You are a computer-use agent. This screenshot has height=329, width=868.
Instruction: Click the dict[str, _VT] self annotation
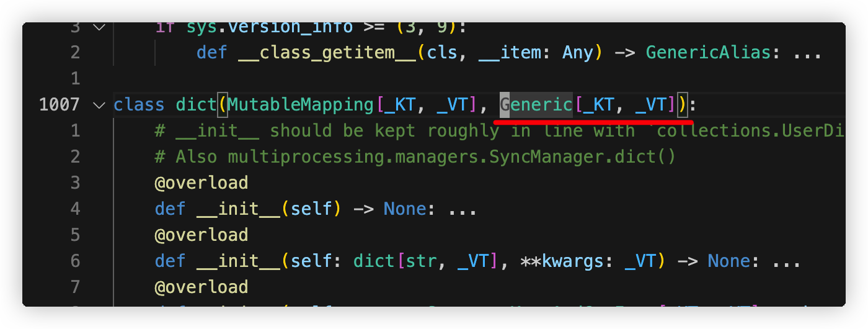click(x=426, y=261)
